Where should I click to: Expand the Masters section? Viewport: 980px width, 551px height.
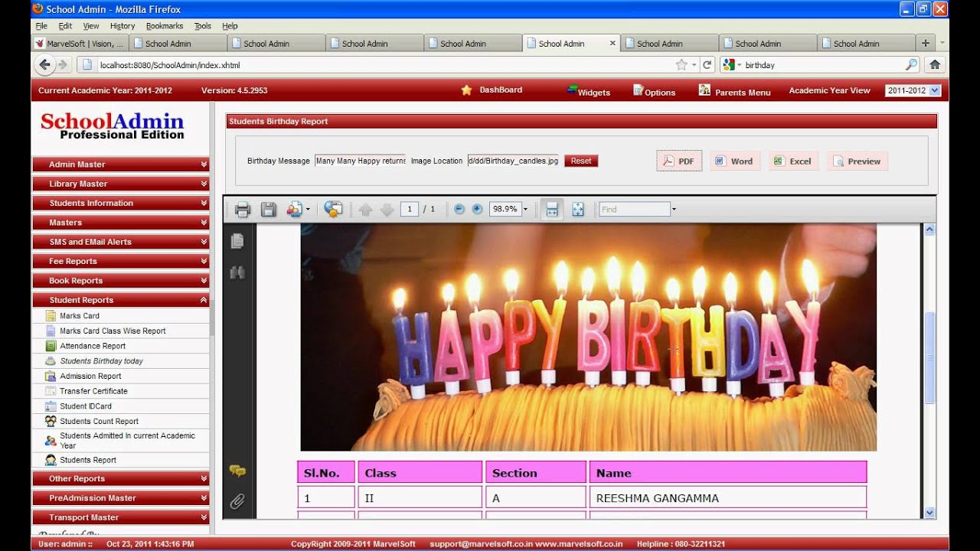coord(120,223)
